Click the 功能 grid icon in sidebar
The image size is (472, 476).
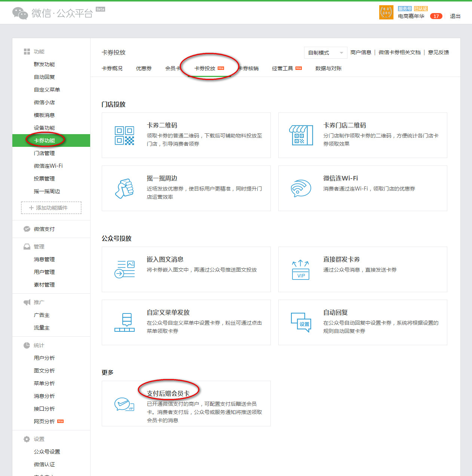27,52
